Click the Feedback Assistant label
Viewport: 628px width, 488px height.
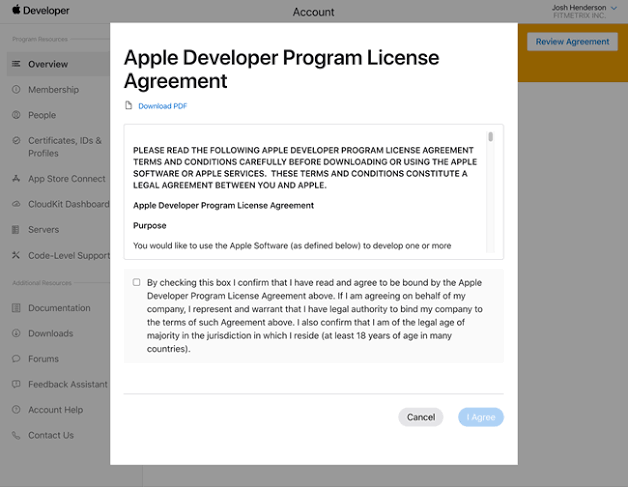tap(68, 384)
